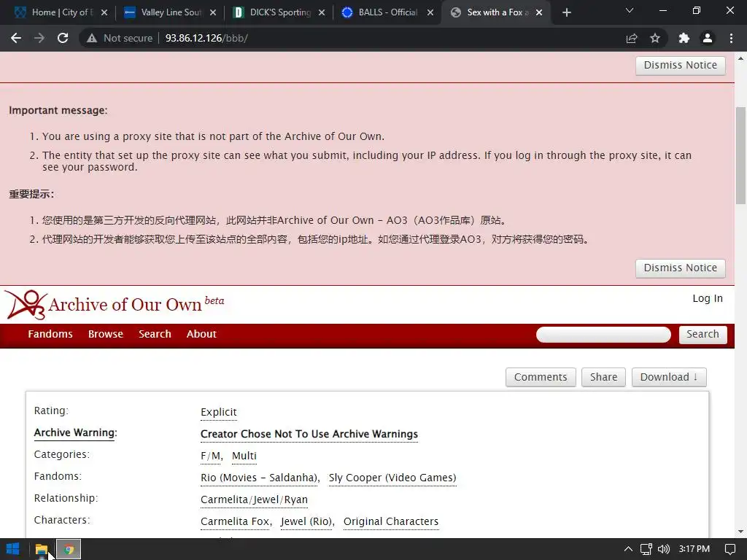Click Creator Chose Not To Use Archive Warnings
The height and width of the screenshot is (560, 747).
coord(309,435)
